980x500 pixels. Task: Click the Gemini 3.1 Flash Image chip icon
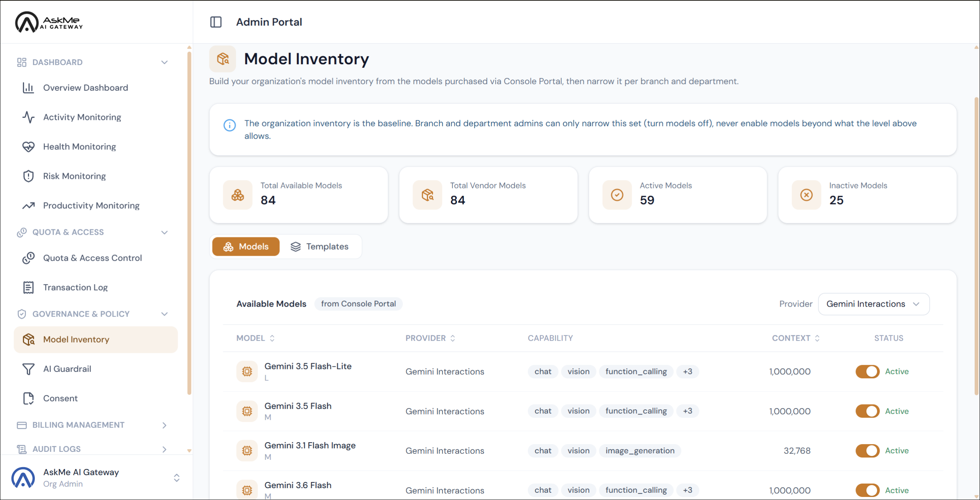point(247,451)
